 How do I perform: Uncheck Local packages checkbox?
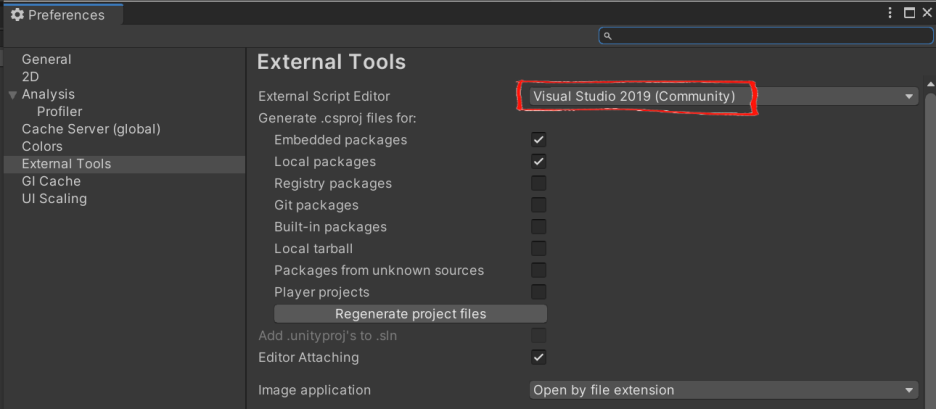538,162
